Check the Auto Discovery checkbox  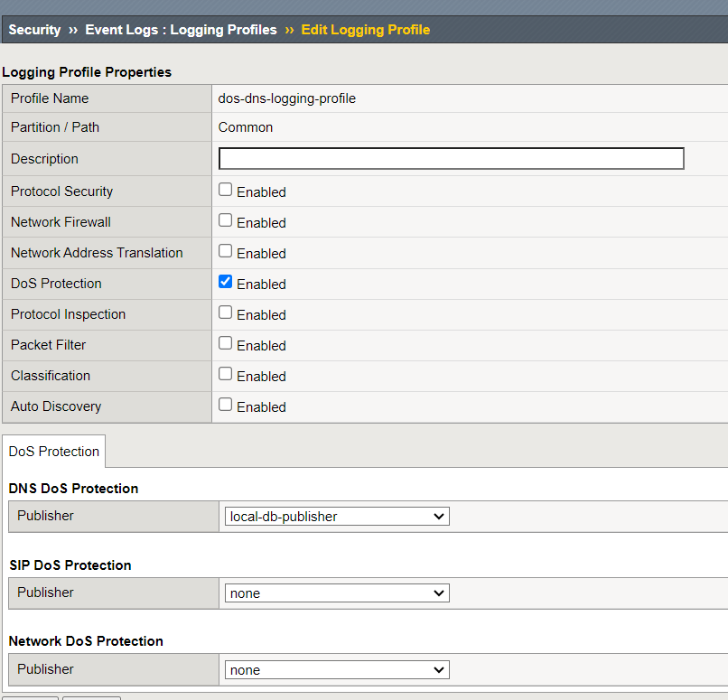226,406
